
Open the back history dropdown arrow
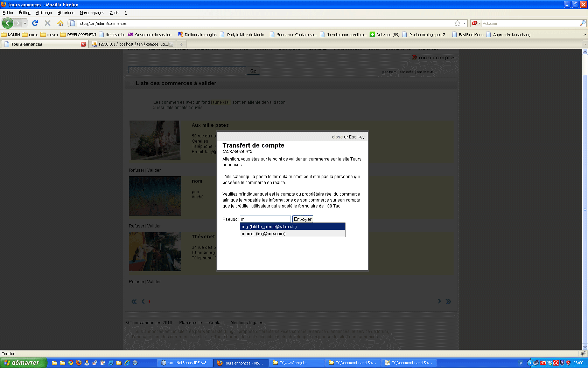25,23
